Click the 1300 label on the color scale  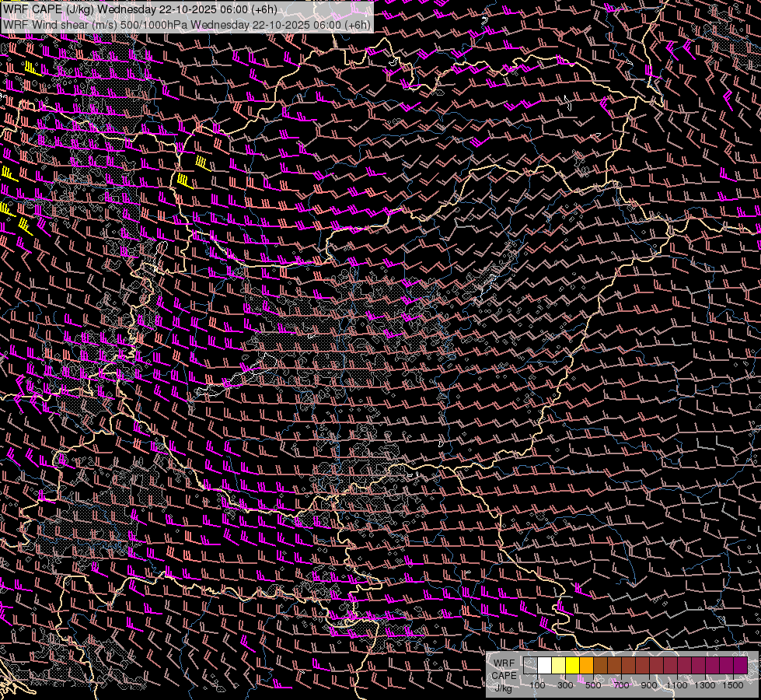[x=705, y=685]
